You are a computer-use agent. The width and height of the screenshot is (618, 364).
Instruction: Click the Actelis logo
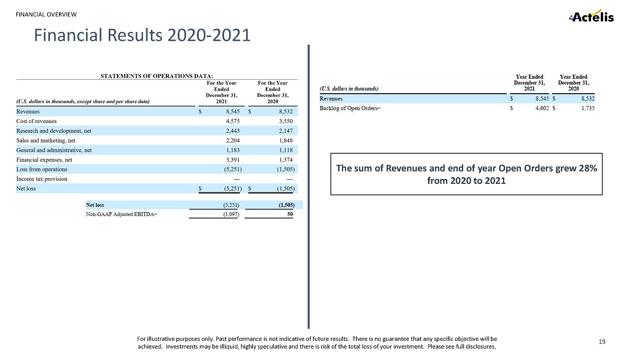590,17
